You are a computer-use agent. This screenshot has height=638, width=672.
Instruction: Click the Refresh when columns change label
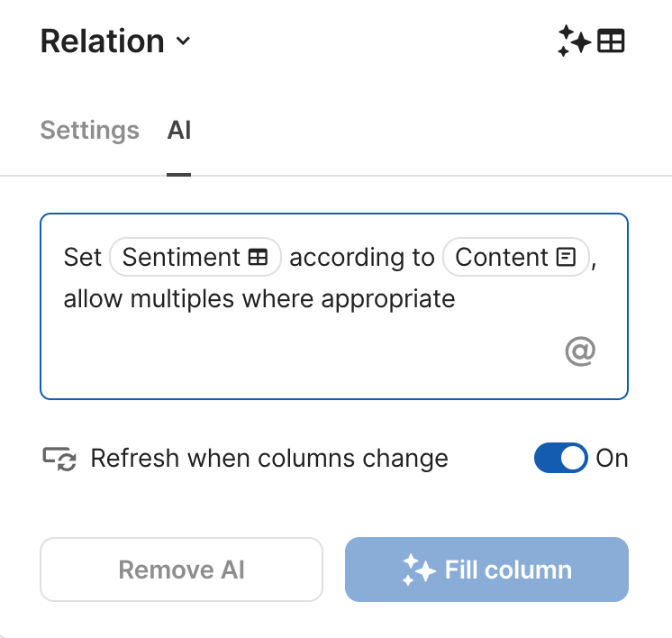pos(269,459)
